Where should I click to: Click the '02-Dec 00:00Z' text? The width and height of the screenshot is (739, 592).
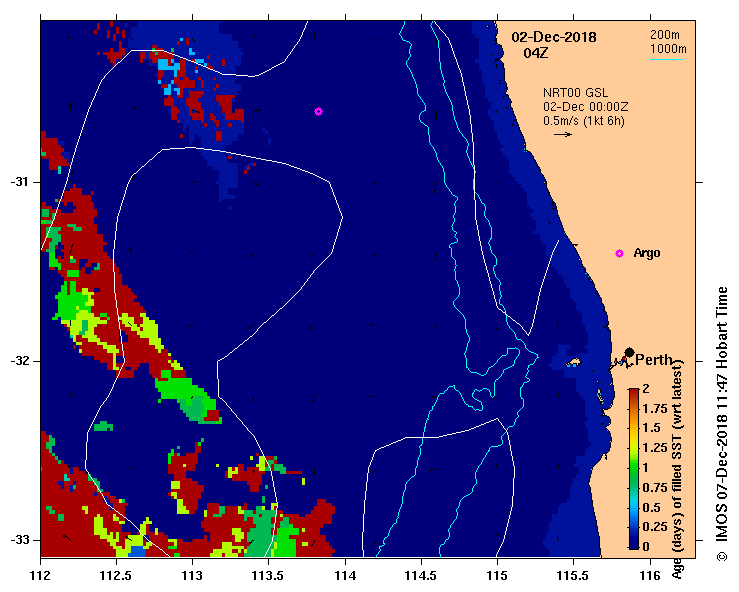point(585,107)
